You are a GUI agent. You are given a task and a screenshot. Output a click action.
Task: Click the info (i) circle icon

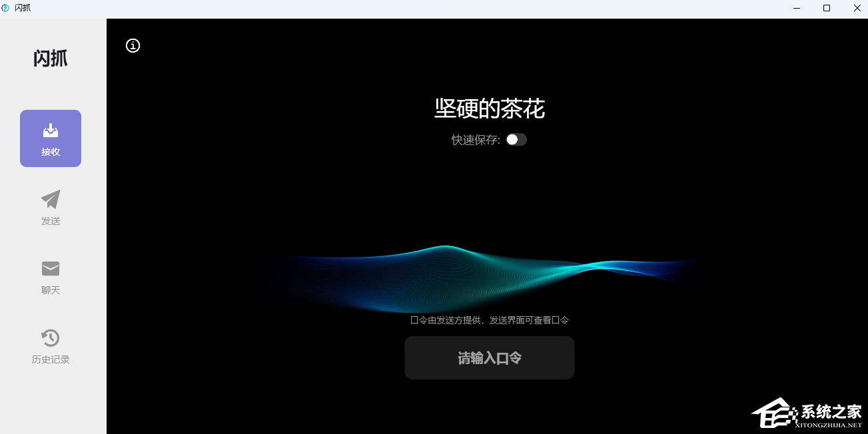pyautogui.click(x=133, y=46)
